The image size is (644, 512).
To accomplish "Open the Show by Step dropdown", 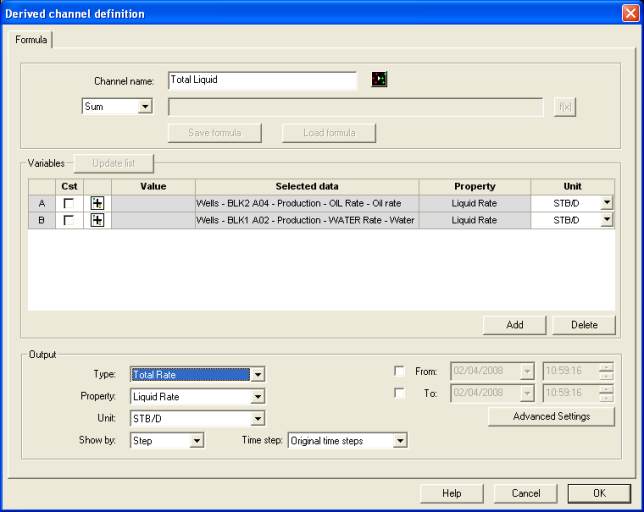I will 197,441.
